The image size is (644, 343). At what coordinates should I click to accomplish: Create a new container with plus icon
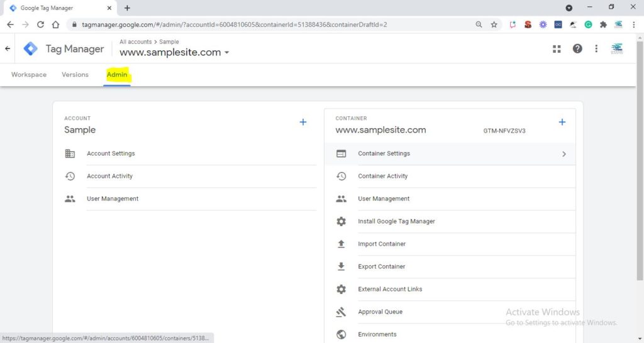(562, 122)
